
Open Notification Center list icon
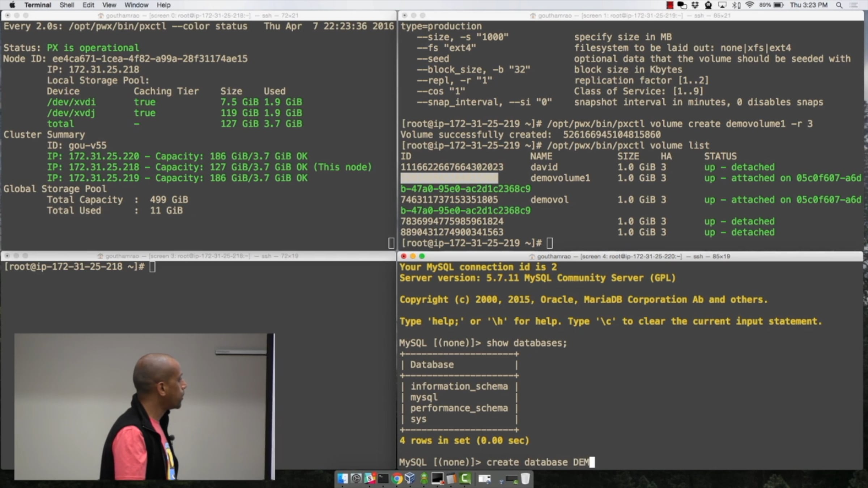854,5
